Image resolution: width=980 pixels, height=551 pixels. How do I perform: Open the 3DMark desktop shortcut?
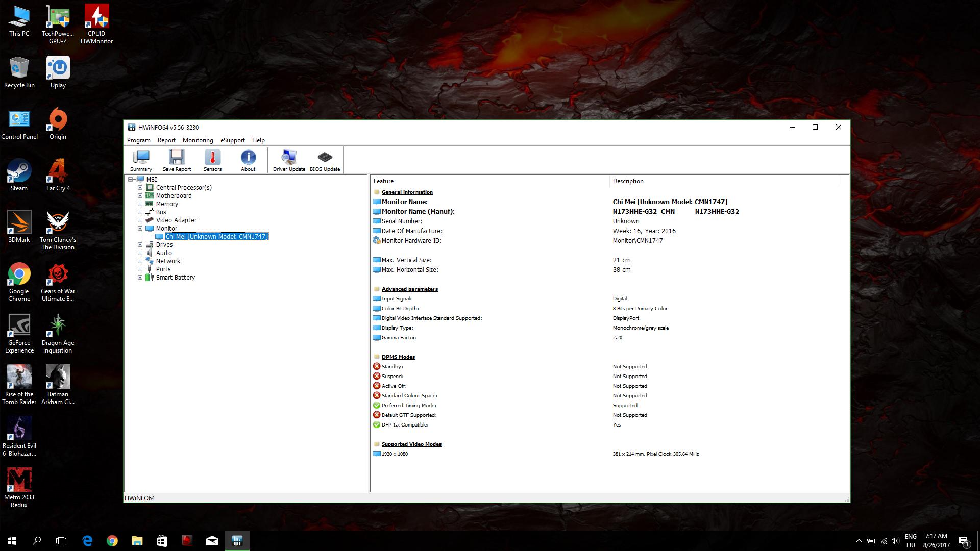(x=19, y=227)
